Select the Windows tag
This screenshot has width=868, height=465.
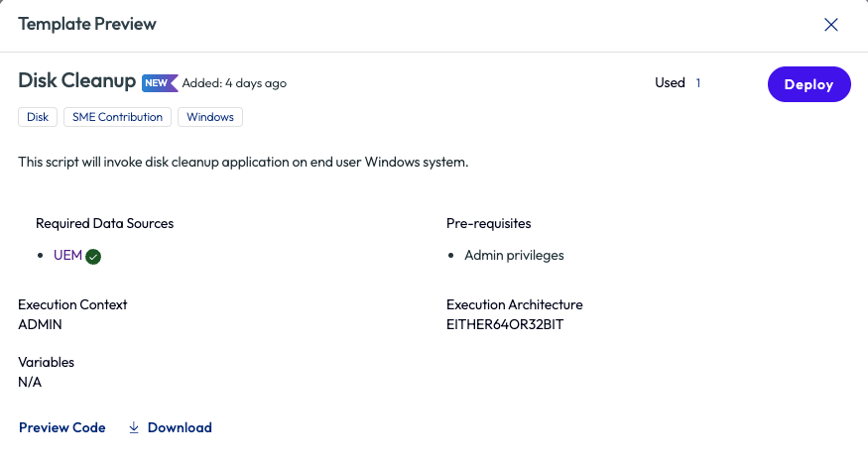click(x=210, y=117)
